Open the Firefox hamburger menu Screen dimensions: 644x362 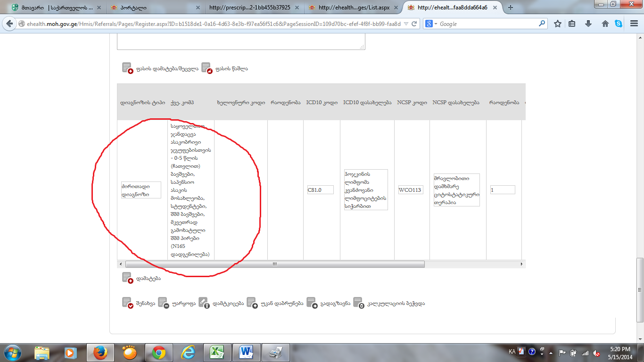pos(634,24)
